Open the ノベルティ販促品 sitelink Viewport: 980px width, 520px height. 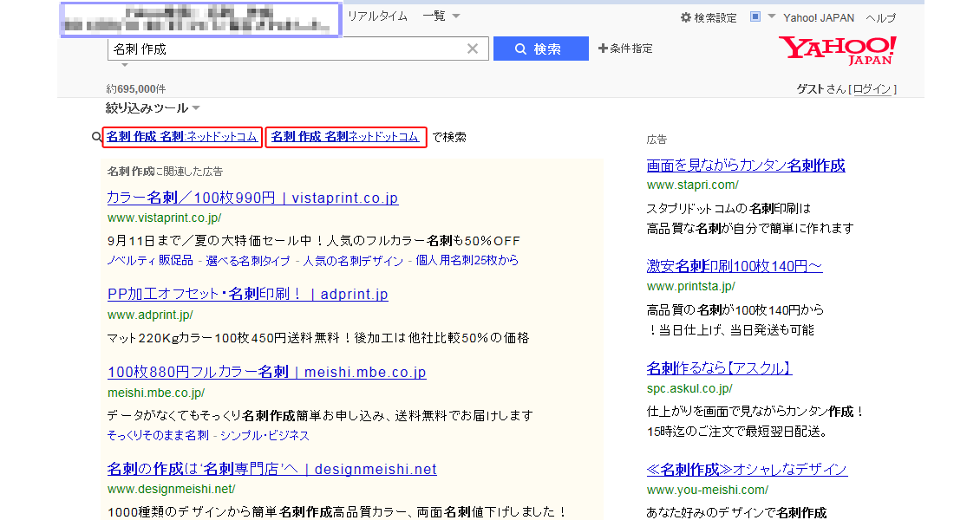click(x=150, y=260)
